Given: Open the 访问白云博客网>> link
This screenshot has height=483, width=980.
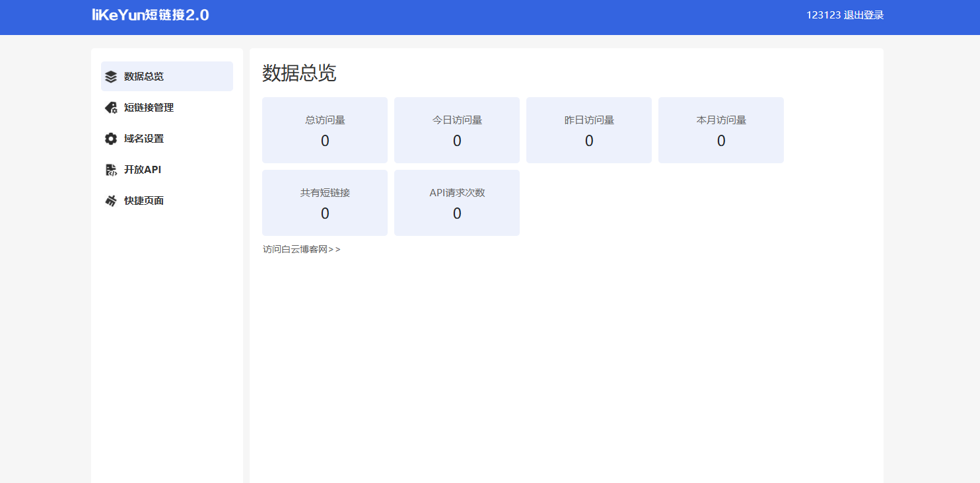Looking at the screenshot, I should click(301, 249).
